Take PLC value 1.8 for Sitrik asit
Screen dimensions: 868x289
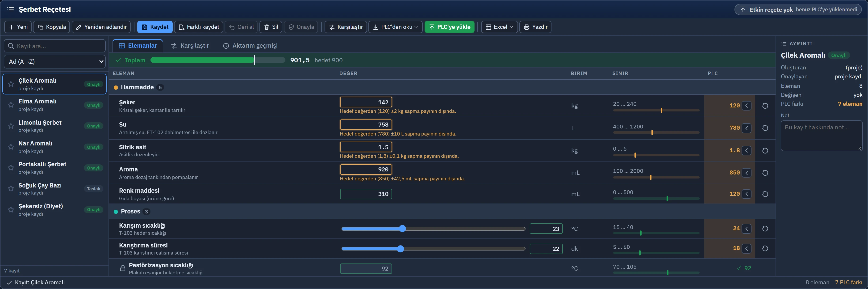click(x=746, y=150)
